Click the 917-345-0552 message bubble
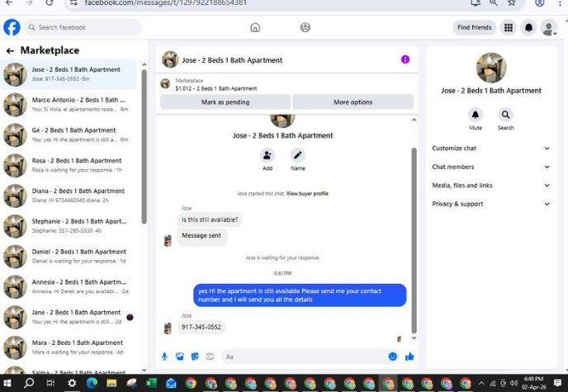This screenshot has width=568, height=392. [x=201, y=327]
